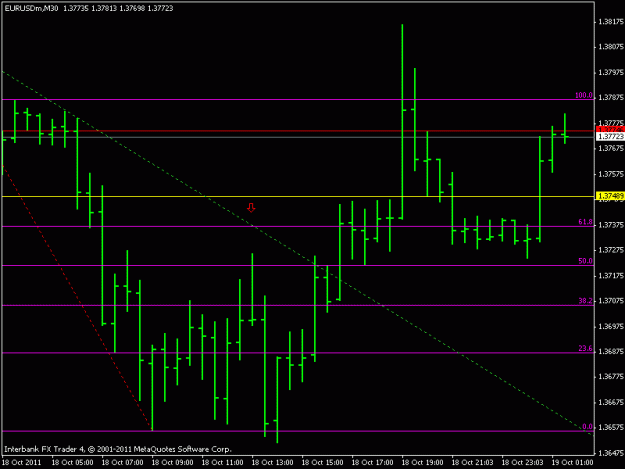Click the 1.37075 price axis label

tap(611, 301)
